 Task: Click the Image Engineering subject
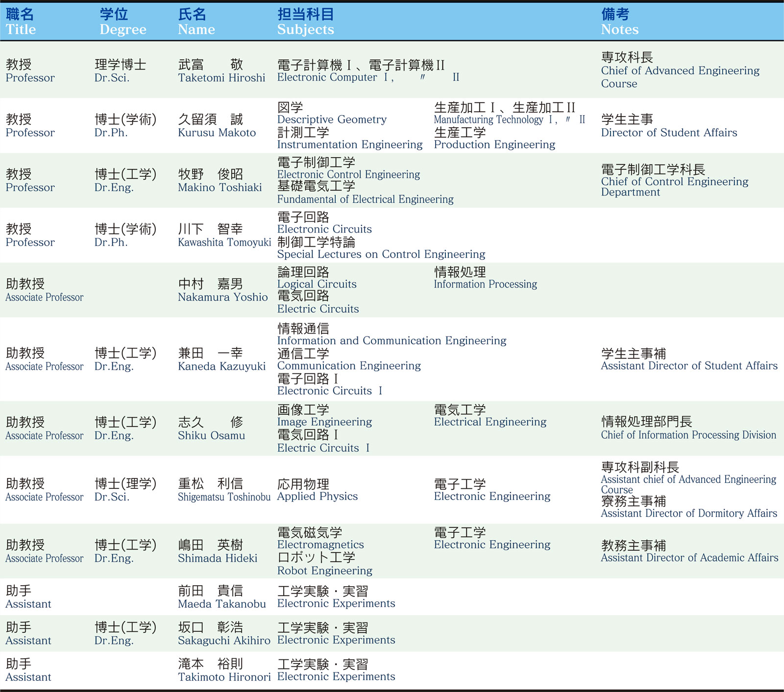[x=324, y=422]
